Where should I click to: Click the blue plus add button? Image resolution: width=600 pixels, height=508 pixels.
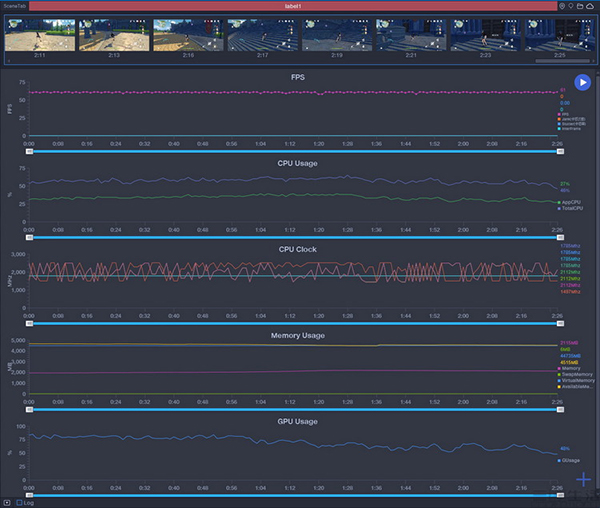[583, 478]
